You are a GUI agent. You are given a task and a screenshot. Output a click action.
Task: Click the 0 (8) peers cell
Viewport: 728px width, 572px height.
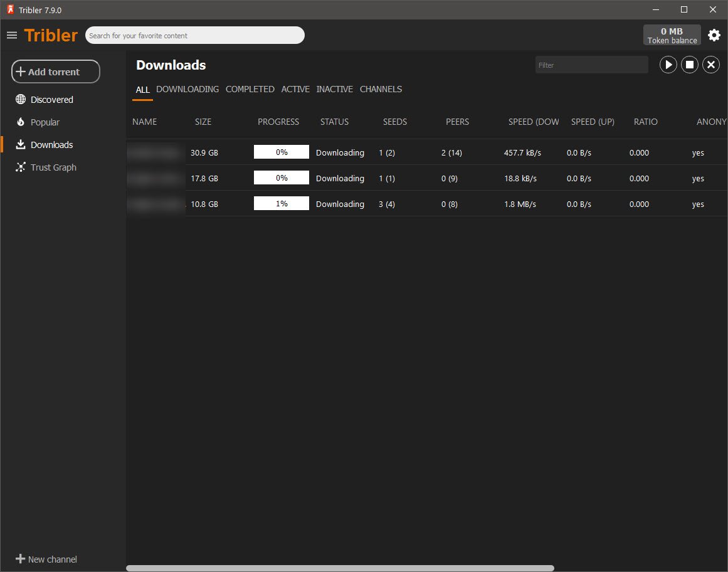pyautogui.click(x=450, y=204)
